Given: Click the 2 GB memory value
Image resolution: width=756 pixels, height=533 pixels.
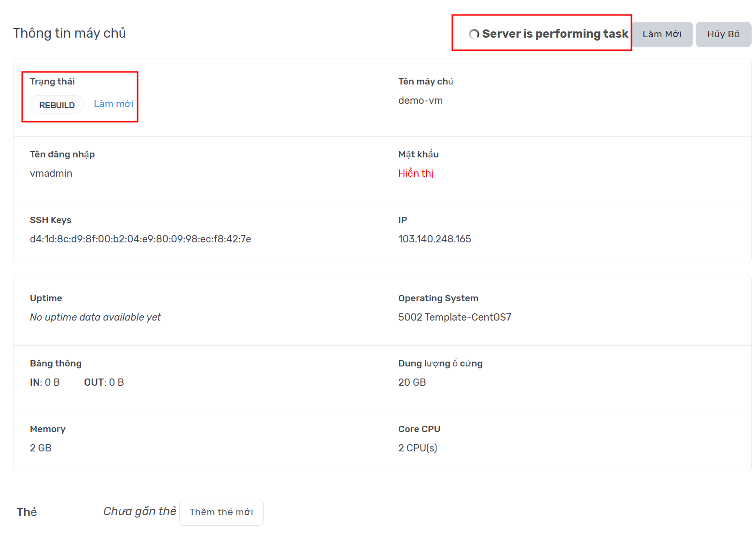Looking at the screenshot, I should point(41,448).
